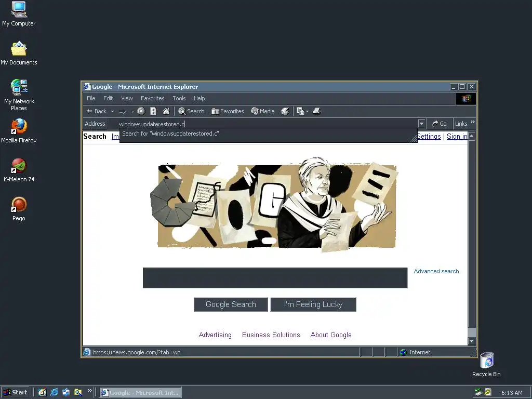Screen dimensions: 532x399
Task: Open the Business Solutions link
Action: (x=271, y=335)
